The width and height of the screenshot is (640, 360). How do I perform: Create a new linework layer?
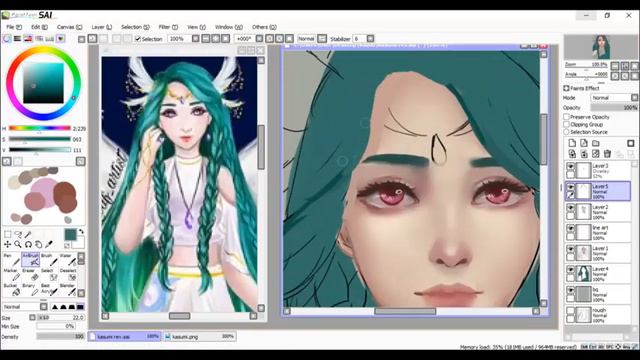tap(584, 143)
